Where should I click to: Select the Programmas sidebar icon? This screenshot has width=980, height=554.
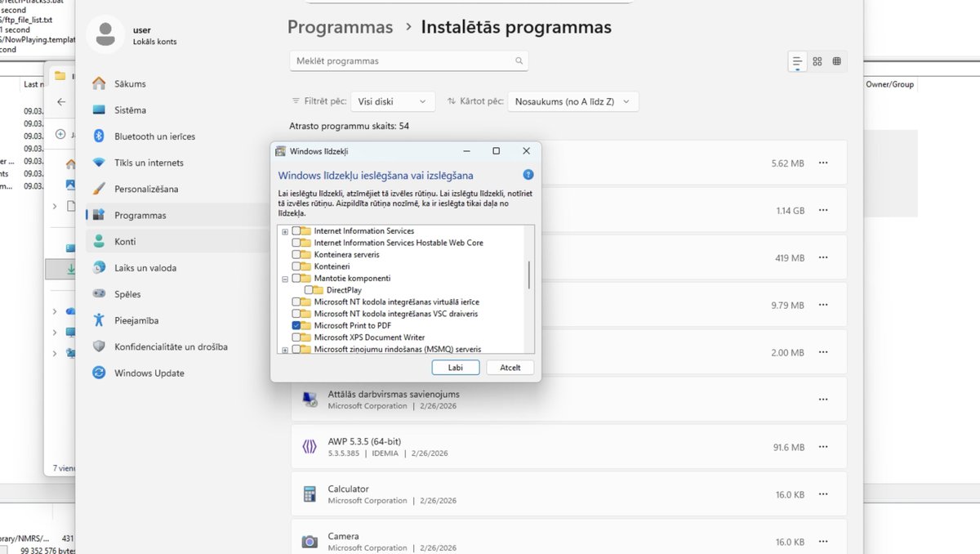99,215
